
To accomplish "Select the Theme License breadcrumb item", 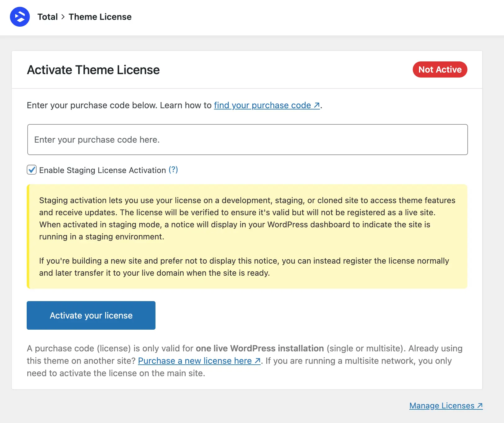I will pyautogui.click(x=100, y=17).
